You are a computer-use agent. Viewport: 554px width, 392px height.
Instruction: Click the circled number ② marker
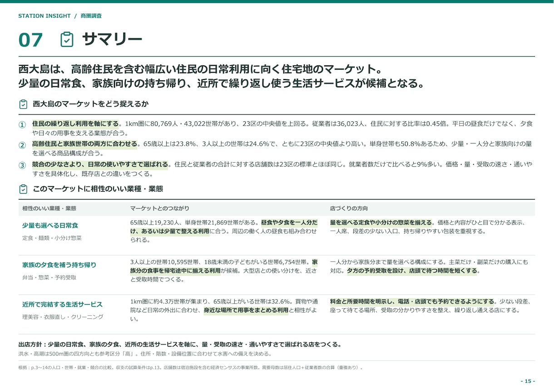[22, 145]
